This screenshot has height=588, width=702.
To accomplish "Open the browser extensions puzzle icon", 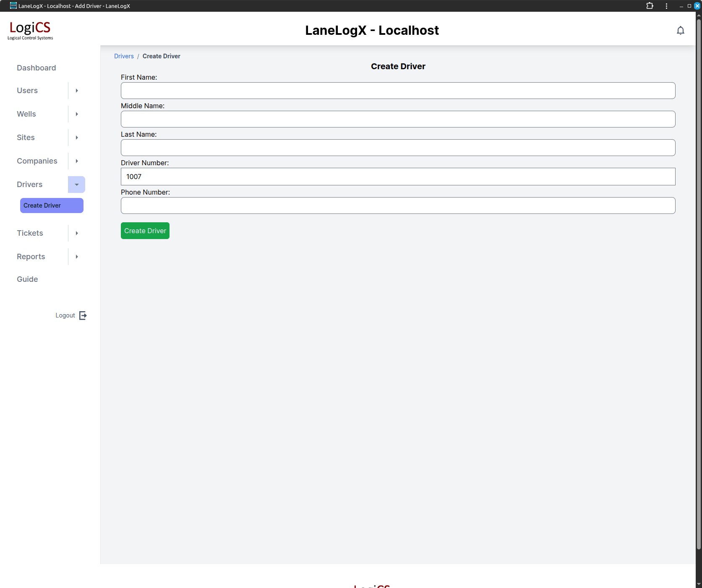I will (650, 6).
